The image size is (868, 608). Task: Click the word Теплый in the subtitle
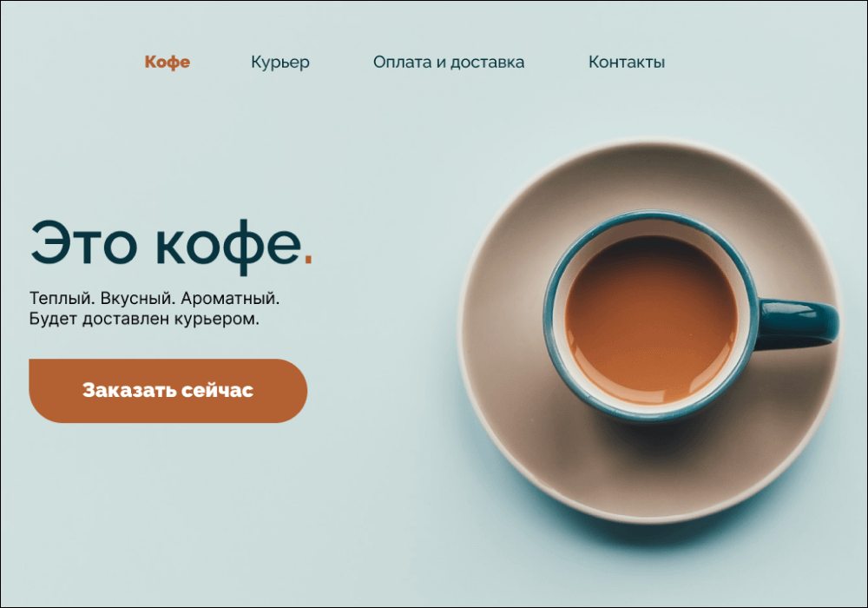pyautogui.click(x=62, y=298)
